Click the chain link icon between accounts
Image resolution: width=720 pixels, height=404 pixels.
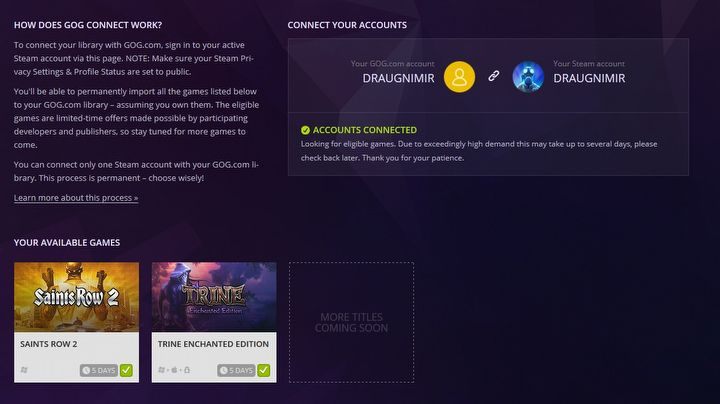pyautogui.click(x=494, y=76)
